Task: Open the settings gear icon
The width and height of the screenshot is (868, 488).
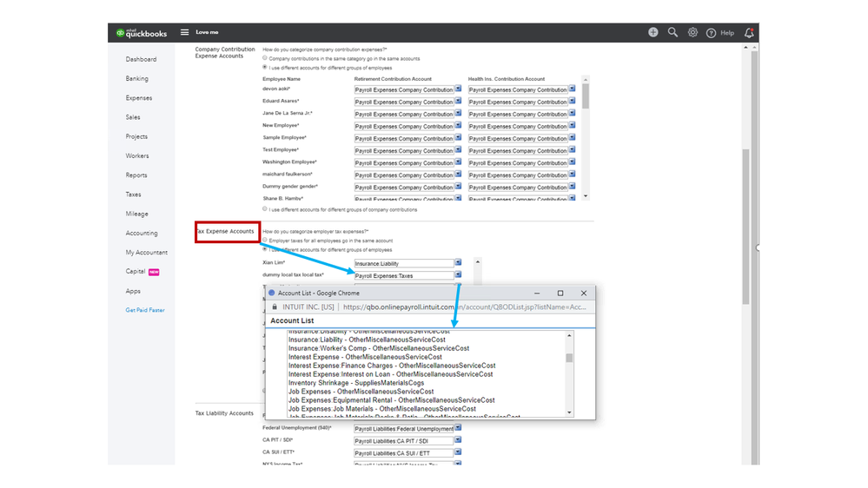Action: point(692,32)
